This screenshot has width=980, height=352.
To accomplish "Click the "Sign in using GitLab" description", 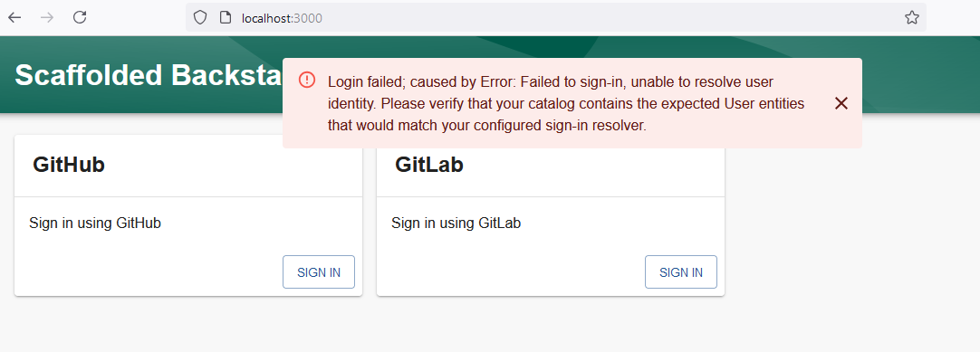I will (456, 223).
